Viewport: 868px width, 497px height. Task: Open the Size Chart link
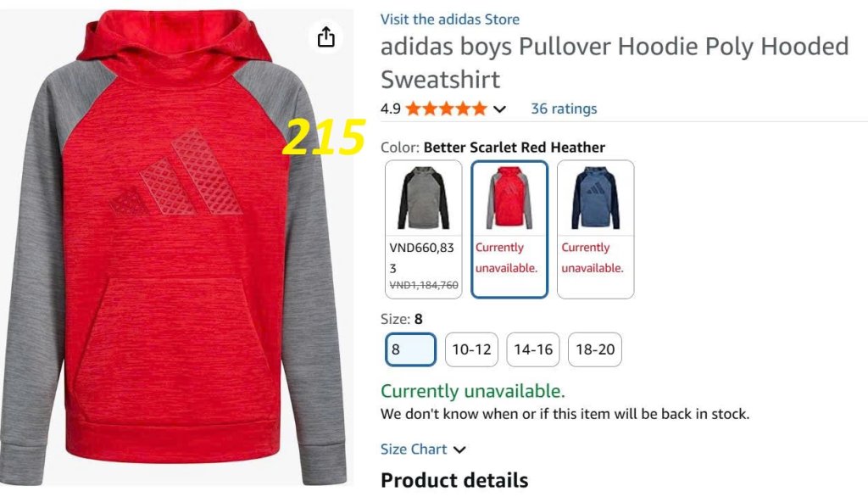point(414,449)
